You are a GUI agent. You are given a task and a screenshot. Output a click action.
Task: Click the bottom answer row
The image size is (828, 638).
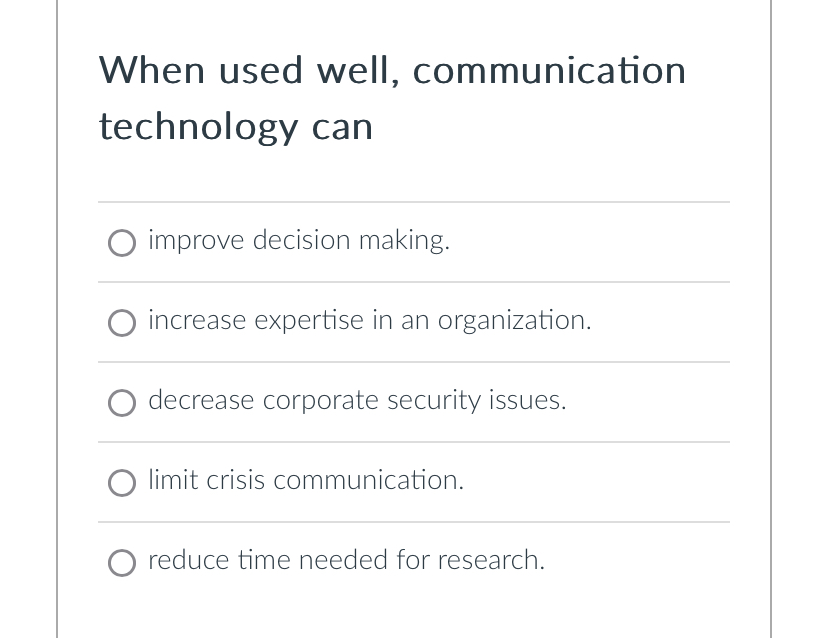[413, 561]
